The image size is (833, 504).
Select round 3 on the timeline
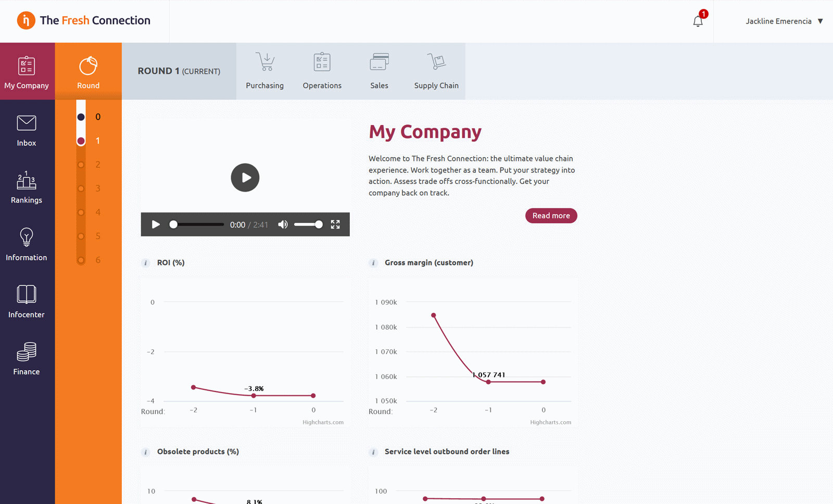81,188
